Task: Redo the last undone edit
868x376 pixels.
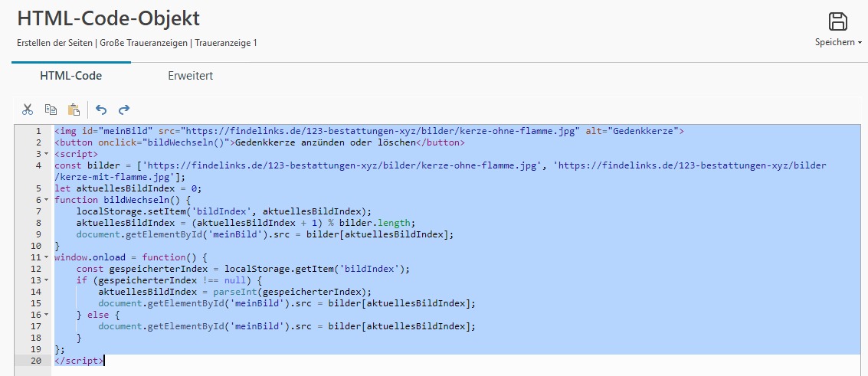Action: click(124, 110)
